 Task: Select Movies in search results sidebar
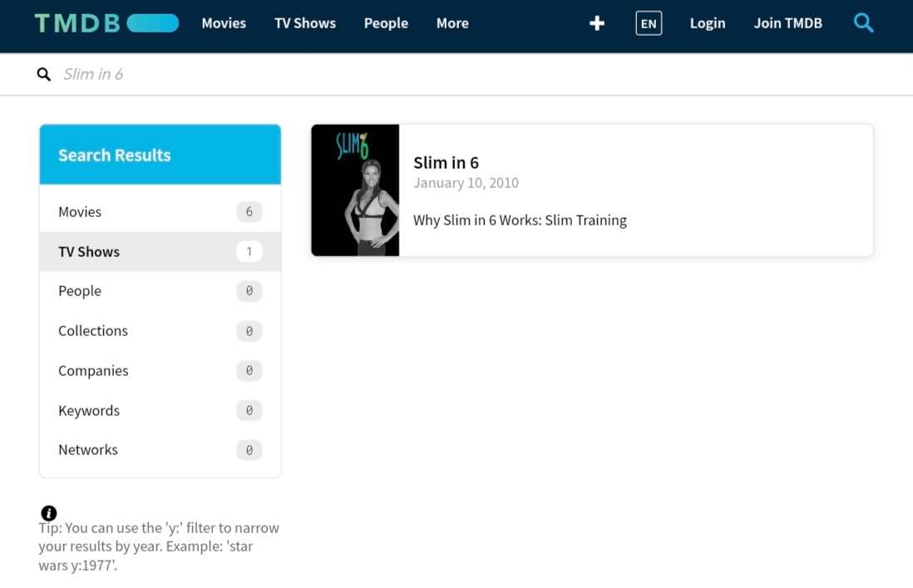[160, 211]
